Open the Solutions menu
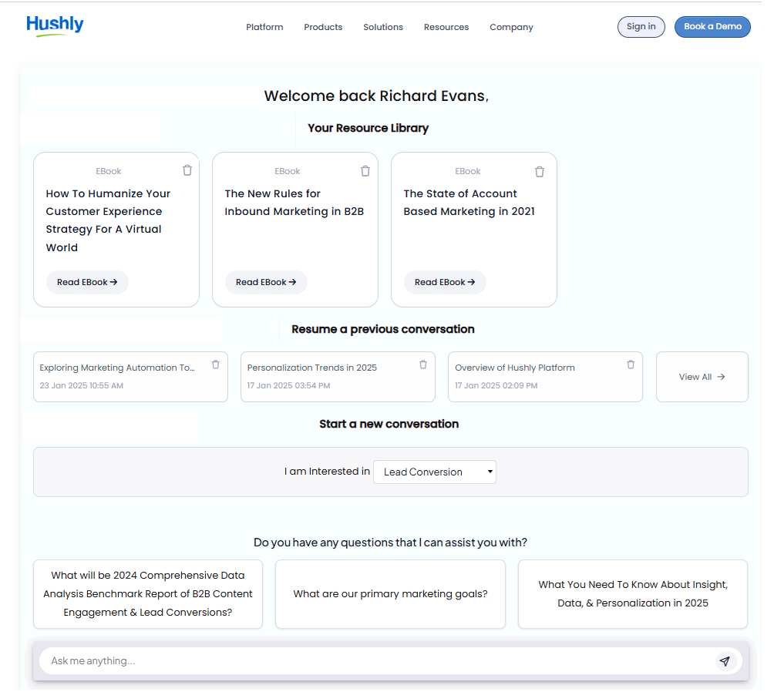Viewport: 784px width, 692px height. point(383,27)
